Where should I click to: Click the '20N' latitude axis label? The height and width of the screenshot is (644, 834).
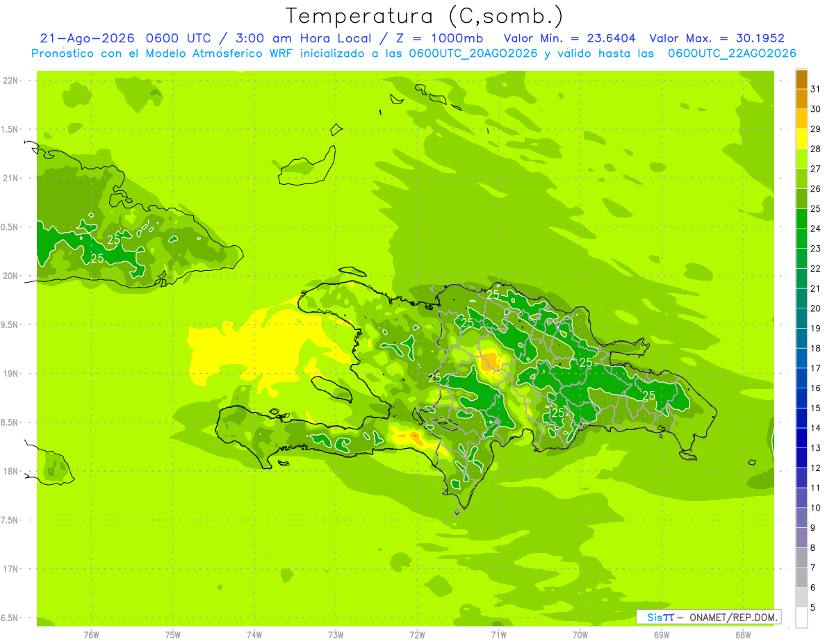pos(11,276)
